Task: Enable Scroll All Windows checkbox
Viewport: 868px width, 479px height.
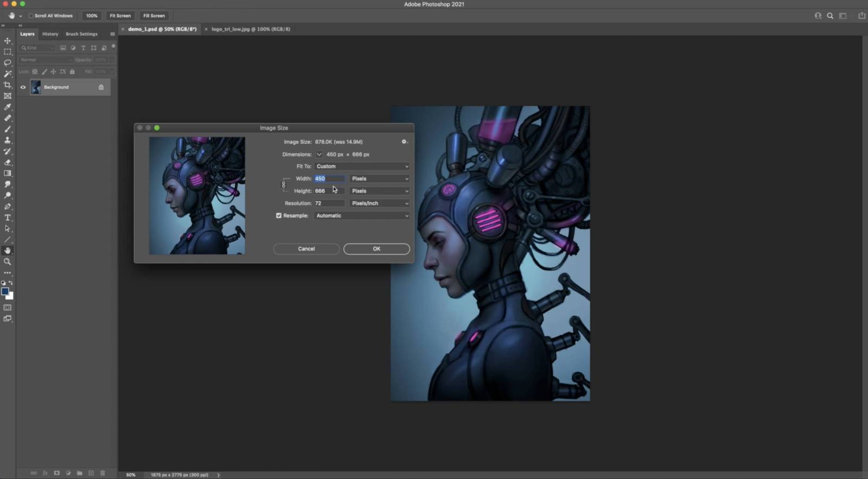Action: 31,16
